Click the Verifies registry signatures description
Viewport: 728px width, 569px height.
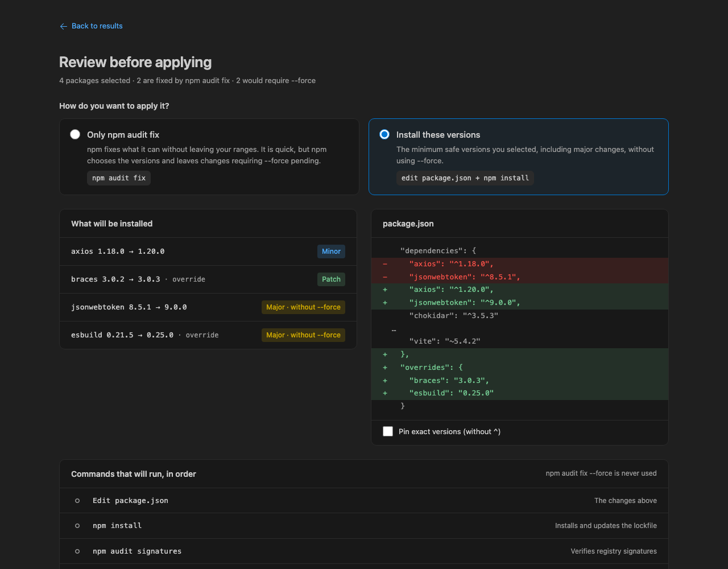[x=614, y=551]
